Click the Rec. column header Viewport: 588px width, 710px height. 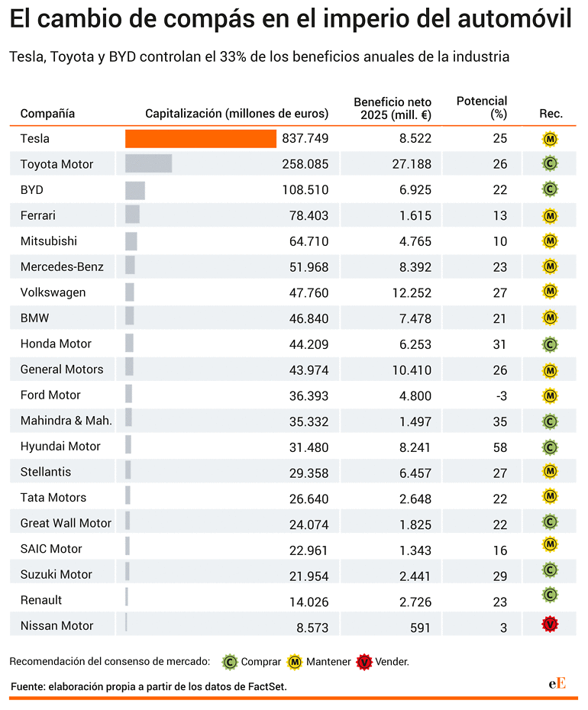click(551, 114)
